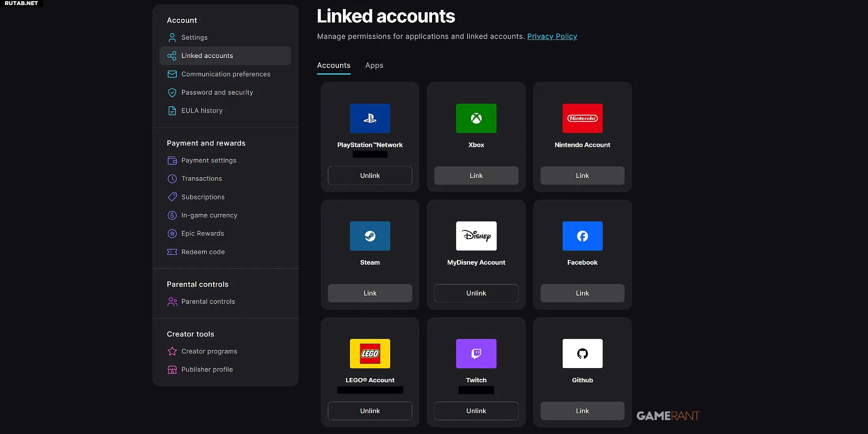Unlink the MyDisney Account

click(476, 293)
